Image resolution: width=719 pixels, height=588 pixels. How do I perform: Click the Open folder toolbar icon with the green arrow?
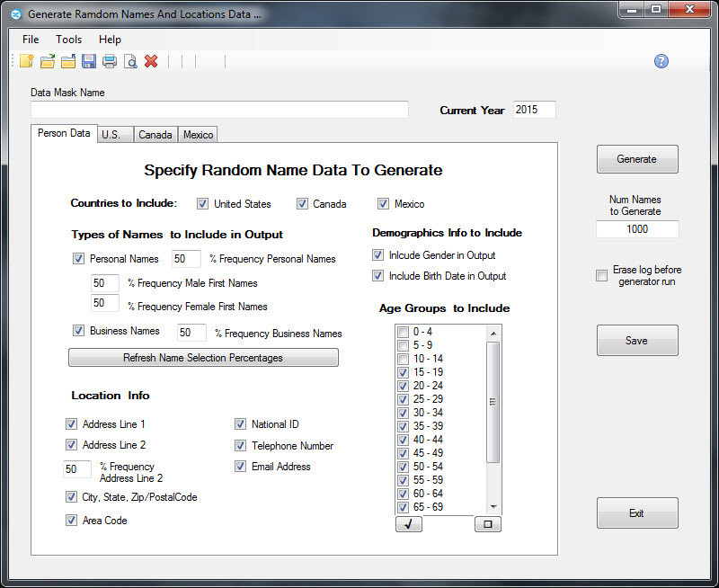[x=48, y=61]
